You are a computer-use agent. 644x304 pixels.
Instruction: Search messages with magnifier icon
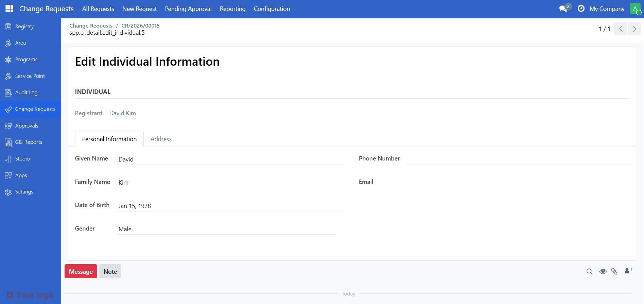point(590,271)
